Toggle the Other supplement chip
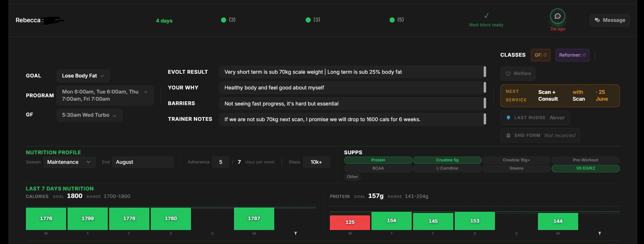Viewport: 644px width, 244px height. 352,177
